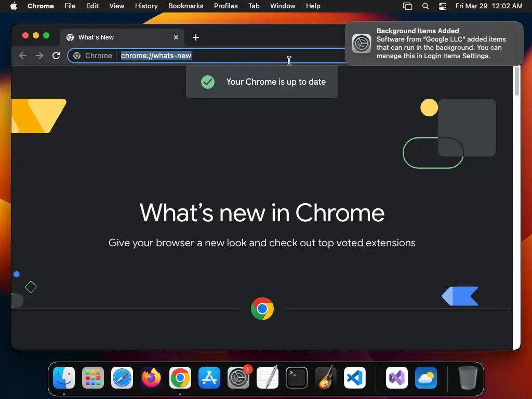Click the browser forward arrow

tap(39, 56)
